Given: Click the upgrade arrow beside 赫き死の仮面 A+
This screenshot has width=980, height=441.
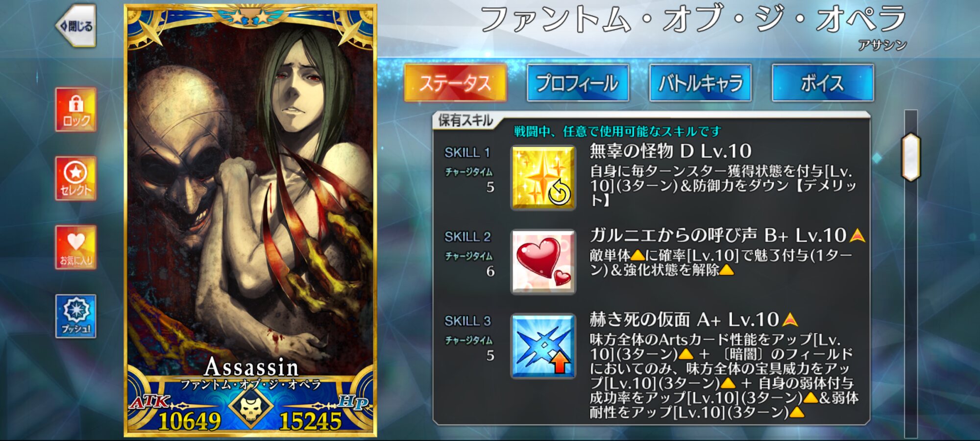Looking at the screenshot, I should 790,320.
